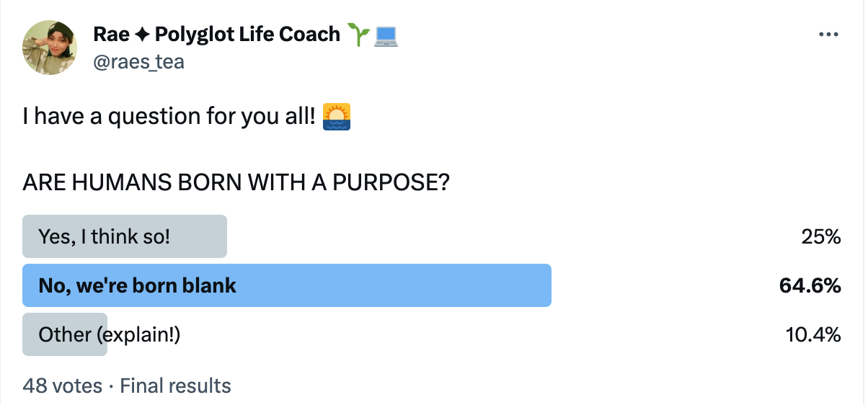Viewport: 868px width, 405px height.
Task: Click the '48 votes' count
Action: click(62, 386)
